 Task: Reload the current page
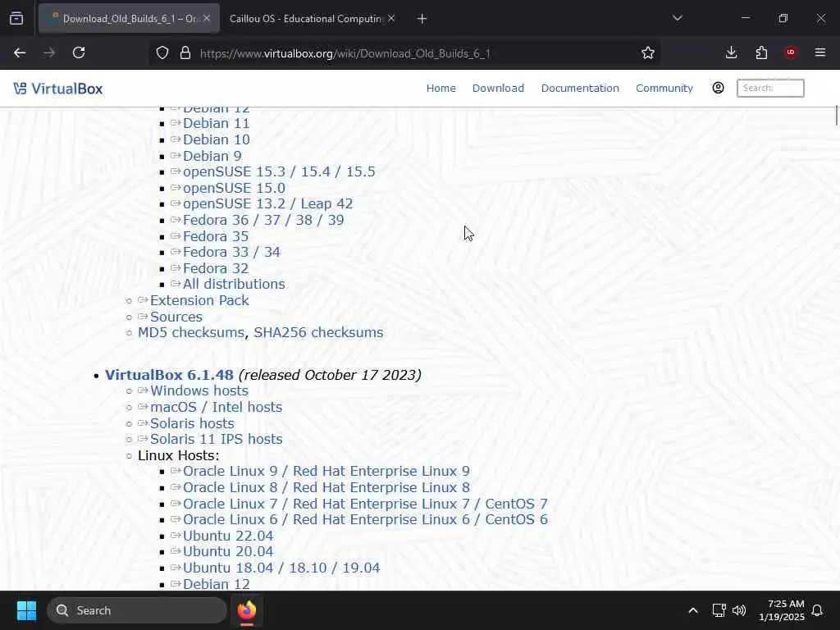coord(79,52)
